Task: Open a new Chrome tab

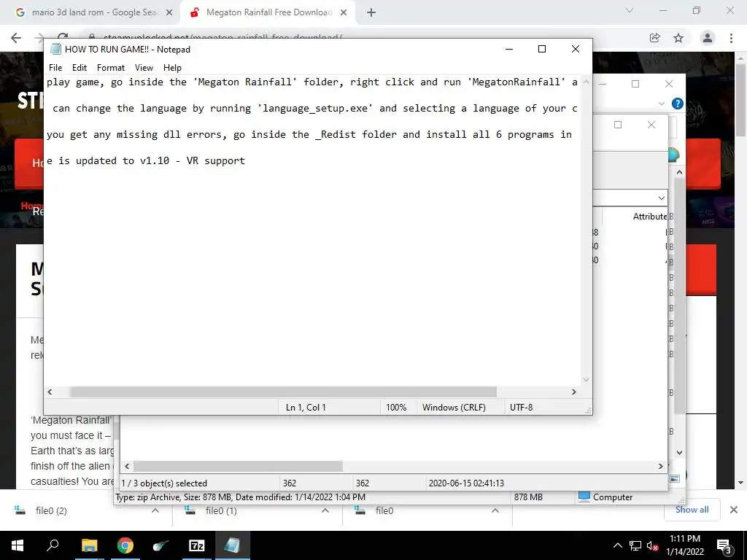Action: [x=371, y=13]
